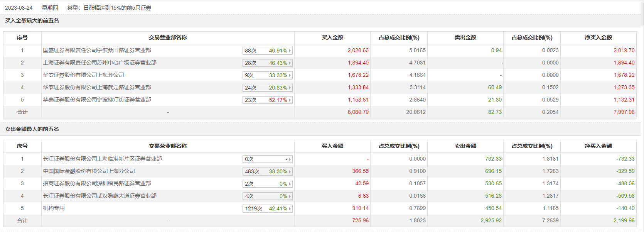The image size is (644, 232).
Task: Expand the 483次 38.30% dropdown for 中金
Action: (268, 171)
